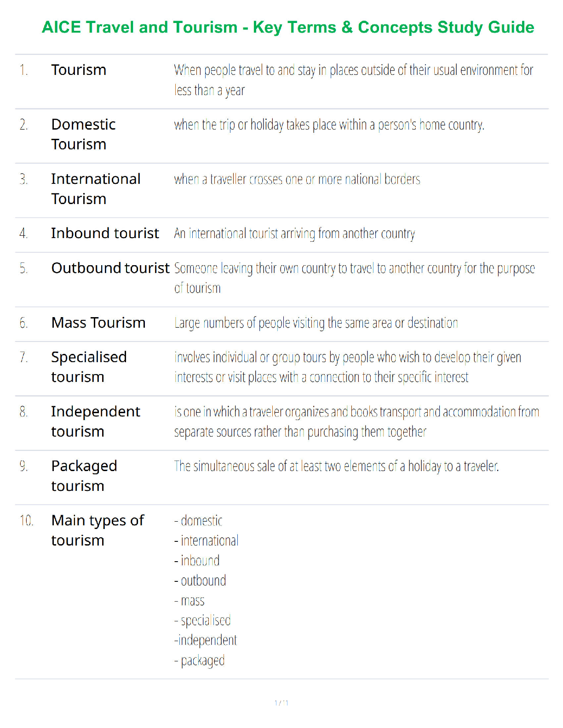Screen dimensions: 563x728
Task: Click the "Packaged tourism" term
Action: point(84,476)
